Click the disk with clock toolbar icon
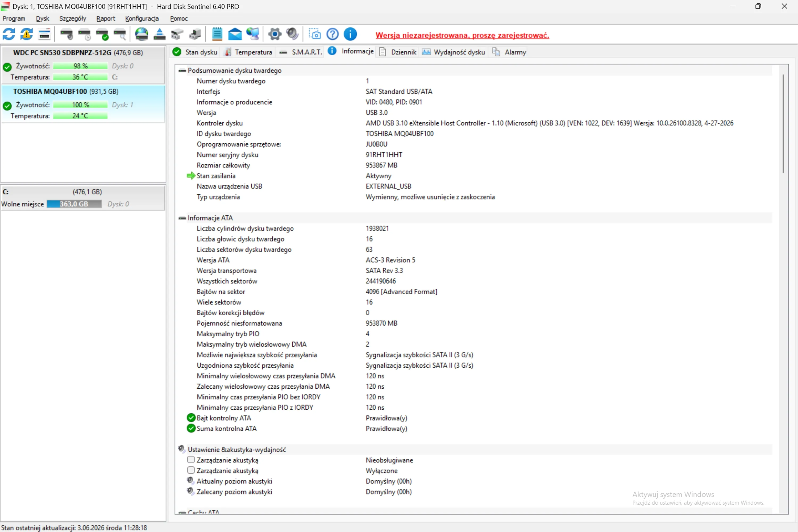This screenshot has width=798, height=532. coord(85,34)
